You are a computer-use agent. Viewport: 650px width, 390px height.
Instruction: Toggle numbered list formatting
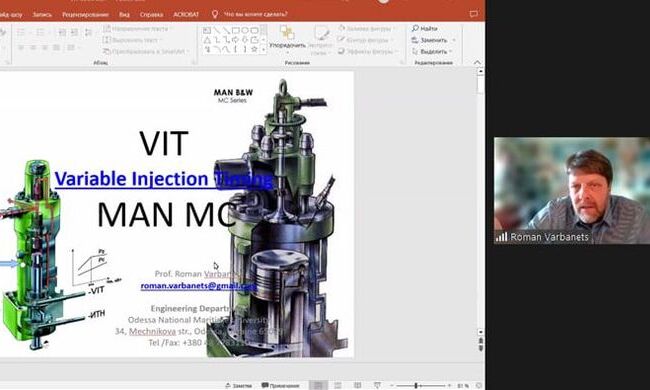click(41, 32)
